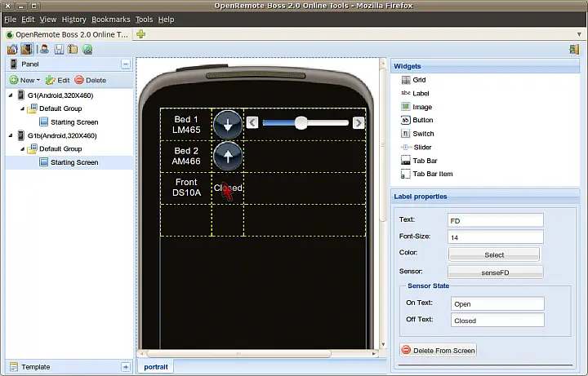Select the Slider widget
Image resolution: width=588 pixels, height=376 pixels.
click(416, 147)
